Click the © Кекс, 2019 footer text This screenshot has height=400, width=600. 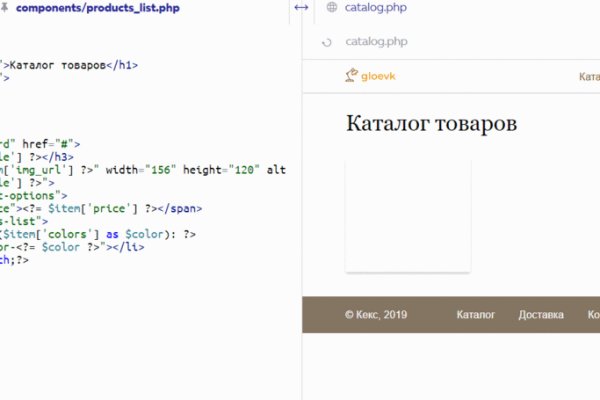376,315
